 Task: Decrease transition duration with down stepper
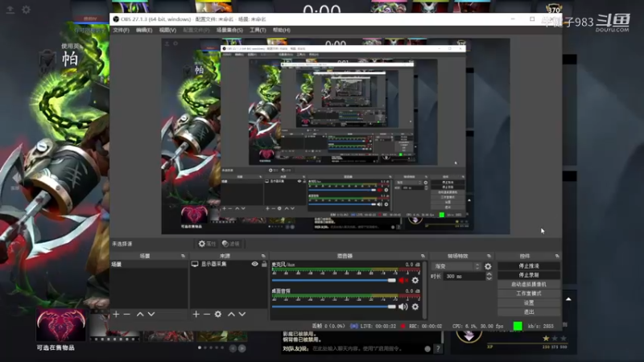point(489,278)
